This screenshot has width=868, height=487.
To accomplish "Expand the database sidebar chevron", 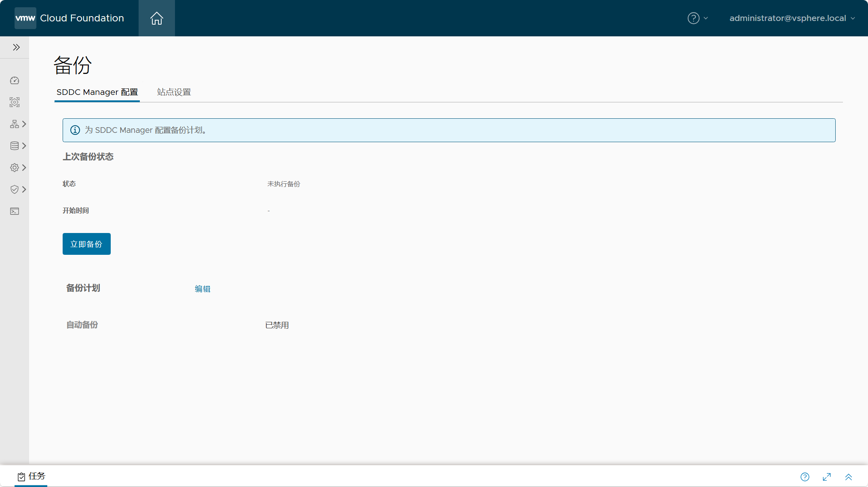I will click(24, 146).
